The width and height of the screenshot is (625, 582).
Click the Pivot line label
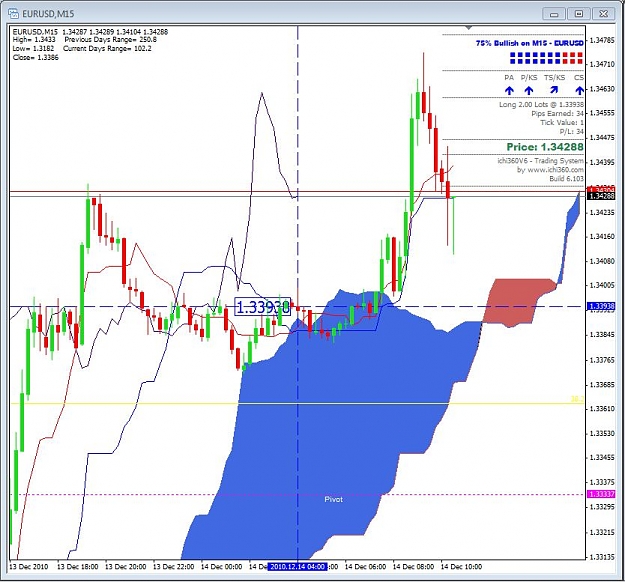point(333,499)
